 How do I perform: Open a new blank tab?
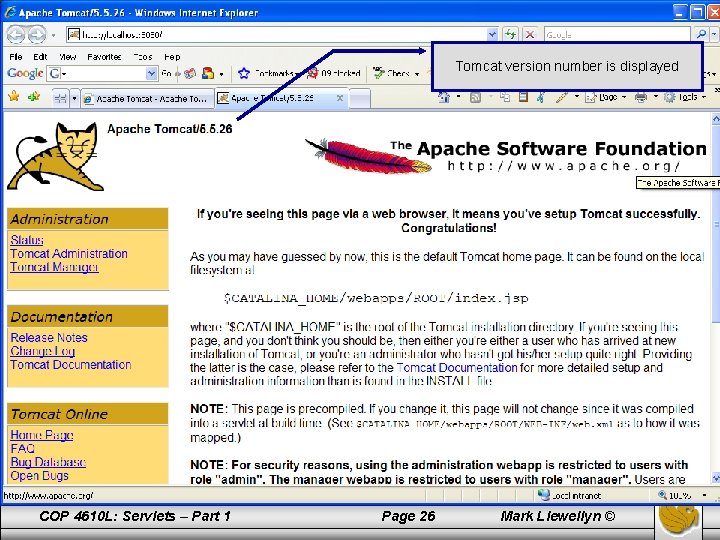pos(360,98)
